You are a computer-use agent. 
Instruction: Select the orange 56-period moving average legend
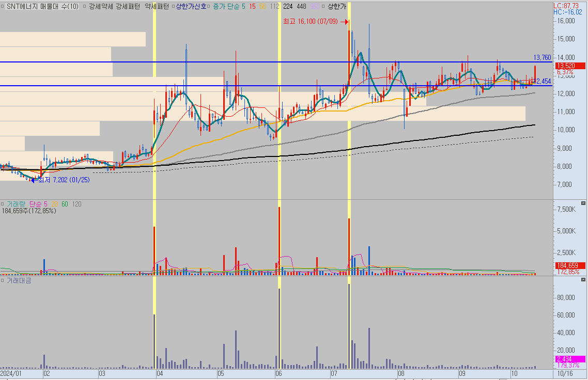[x=262, y=6]
